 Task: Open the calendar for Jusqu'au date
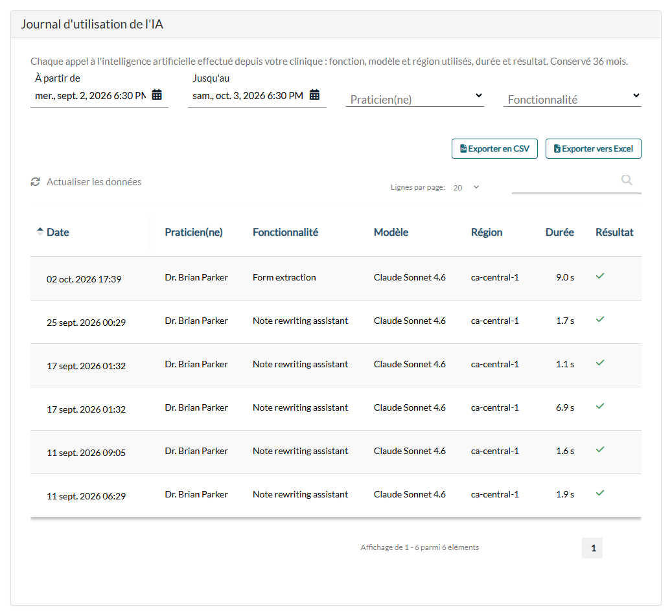[x=314, y=95]
